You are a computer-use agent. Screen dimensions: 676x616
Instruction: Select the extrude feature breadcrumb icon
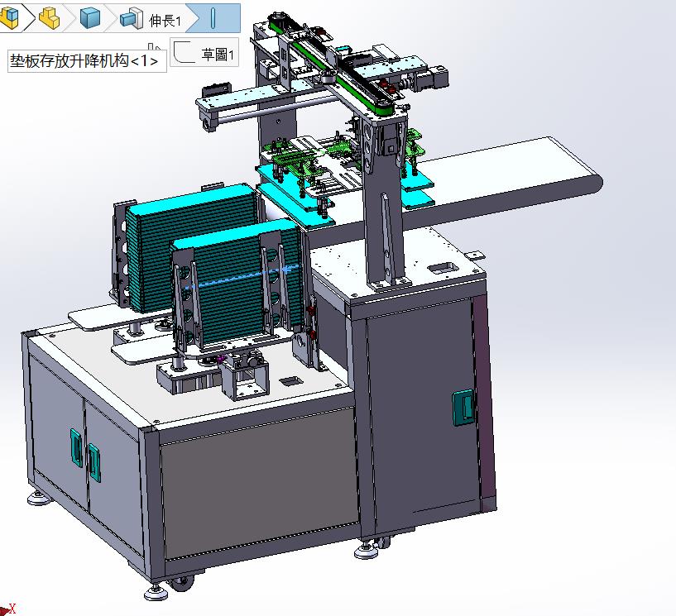click(132, 19)
